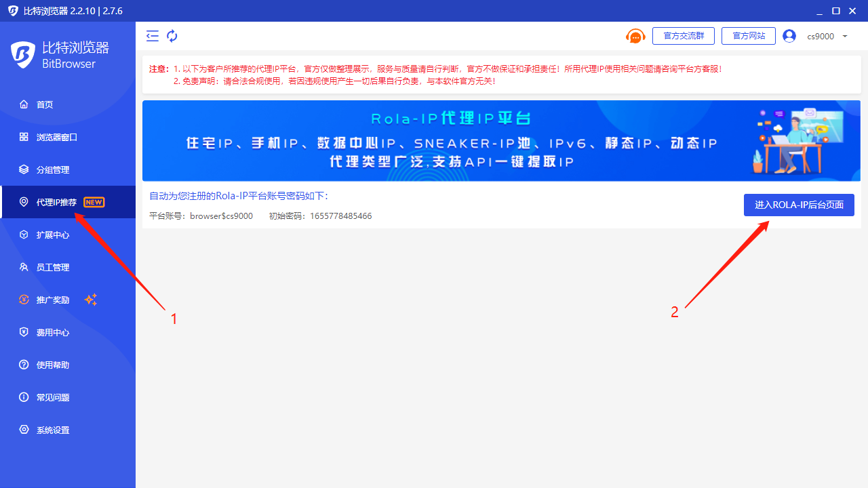Expand the cs9000 account dropdown arrow
The image size is (868, 488).
[845, 36]
